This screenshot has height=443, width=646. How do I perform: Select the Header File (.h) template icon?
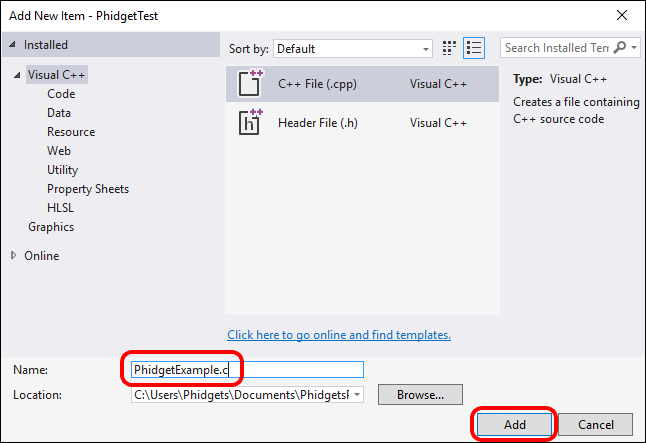pos(250,122)
